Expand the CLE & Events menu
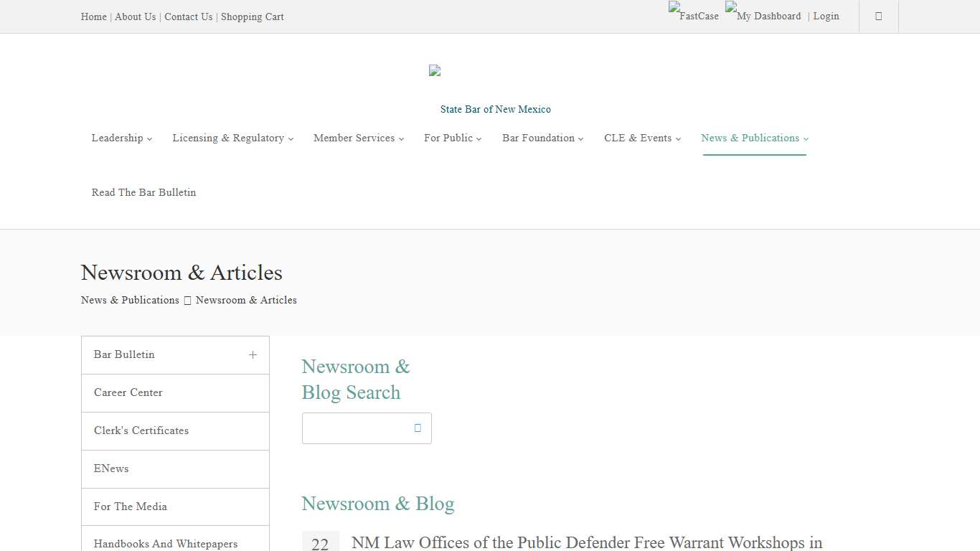980x551 pixels. point(641,138)
